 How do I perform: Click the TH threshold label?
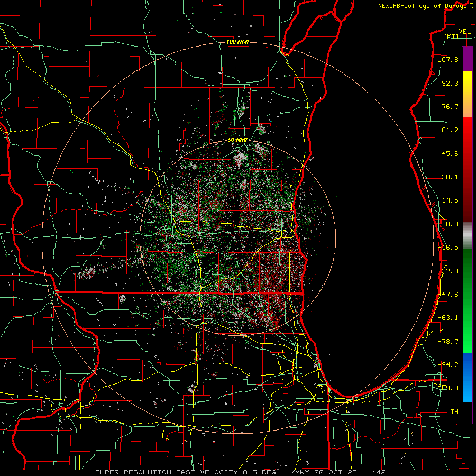click(x=454, y=412)
